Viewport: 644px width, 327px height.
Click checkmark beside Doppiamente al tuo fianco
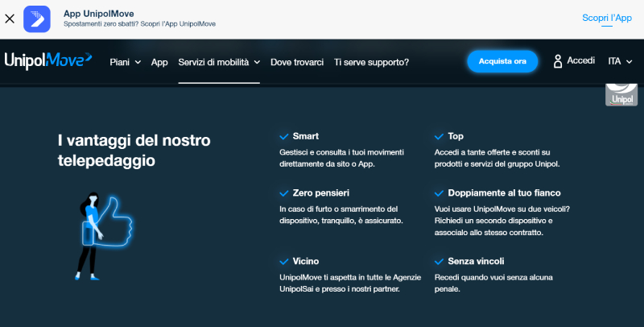point(439,193)
